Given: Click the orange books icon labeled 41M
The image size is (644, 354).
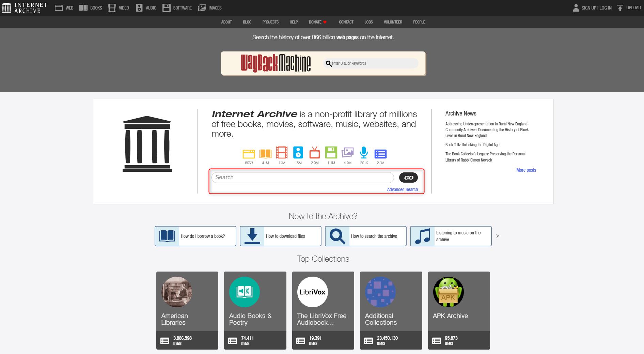Looking at the screenshot, I should 265,154.
